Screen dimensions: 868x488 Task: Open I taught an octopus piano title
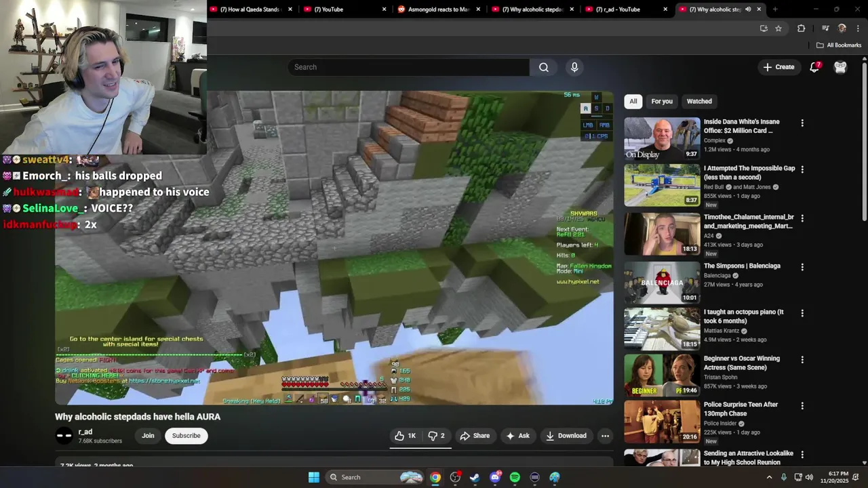click(x=744, y=317)
